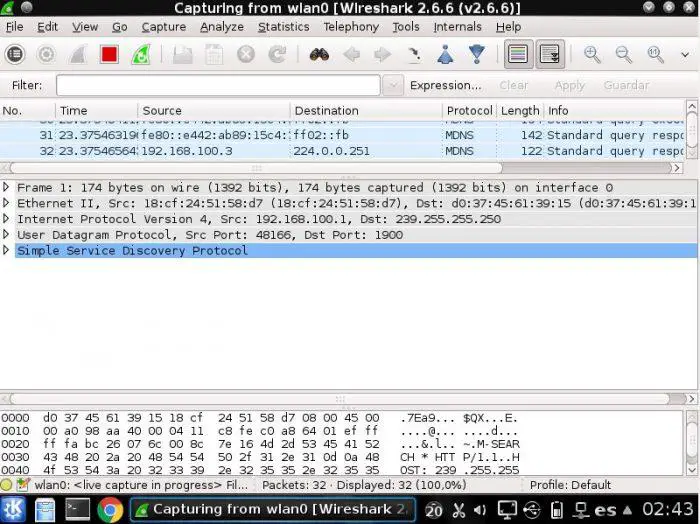Open terminal from the taskbar
Screen dimensions: 700x524
tap(78, 509)
